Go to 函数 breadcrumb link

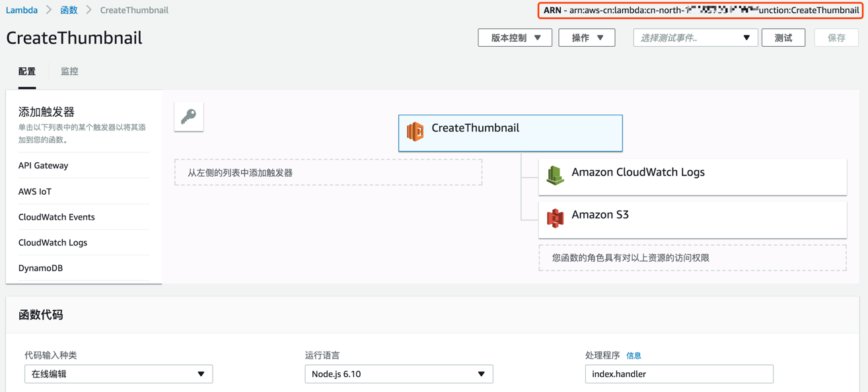point(69,10)
